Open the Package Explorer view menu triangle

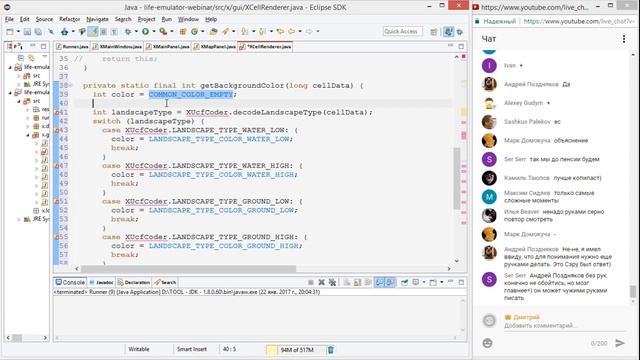pos(44,57)
